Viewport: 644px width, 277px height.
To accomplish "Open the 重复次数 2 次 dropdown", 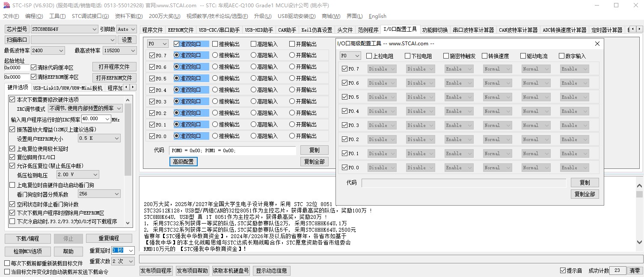I will pyautogui.click(x=123, y=261).
